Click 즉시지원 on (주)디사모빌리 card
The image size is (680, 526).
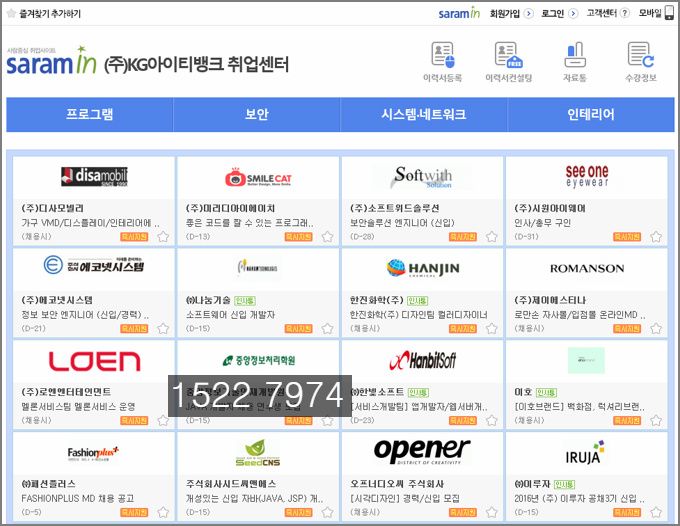coord(134,237)
